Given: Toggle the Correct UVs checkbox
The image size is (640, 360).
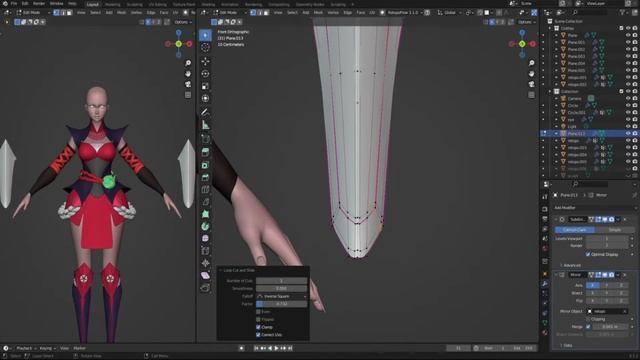Looking at the screenshot, I should [258, 335].
